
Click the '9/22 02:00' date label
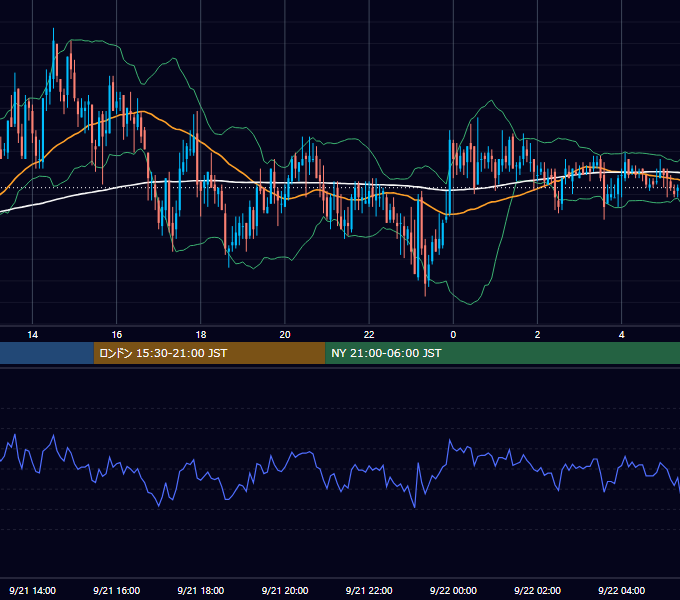pos(537,590)
